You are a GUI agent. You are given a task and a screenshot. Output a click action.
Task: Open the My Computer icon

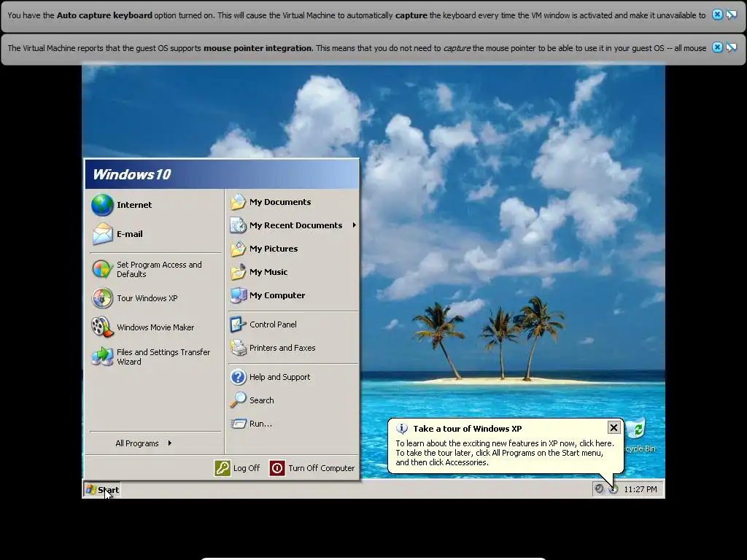coord(239,295)
